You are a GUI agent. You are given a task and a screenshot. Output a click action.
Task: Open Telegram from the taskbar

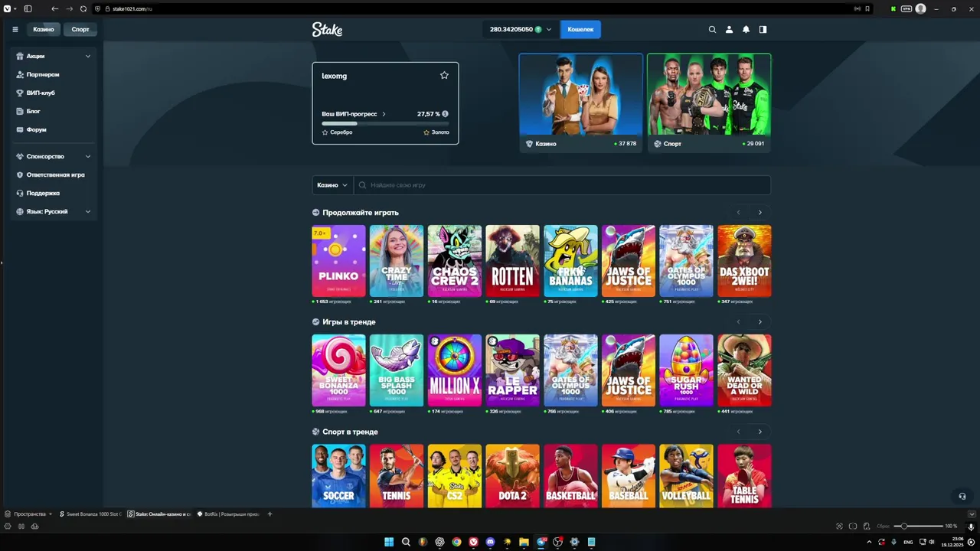541,542
